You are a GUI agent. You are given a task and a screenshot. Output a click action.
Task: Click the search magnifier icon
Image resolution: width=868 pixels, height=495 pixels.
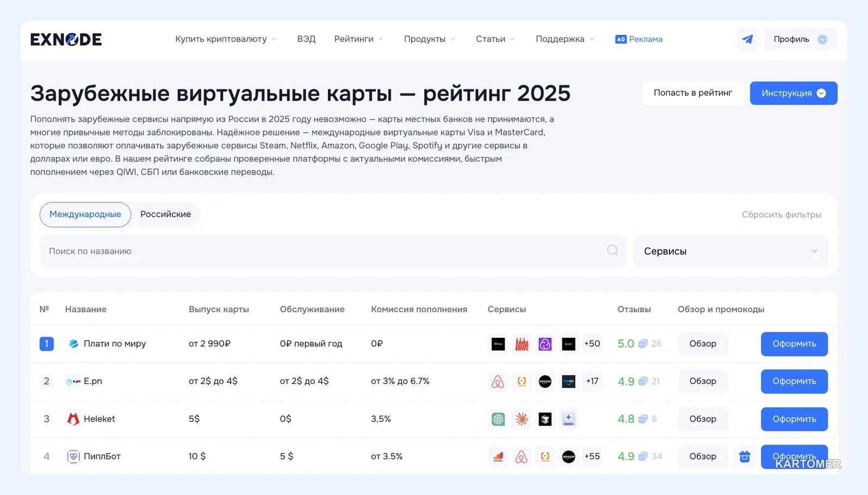[612, 250]
